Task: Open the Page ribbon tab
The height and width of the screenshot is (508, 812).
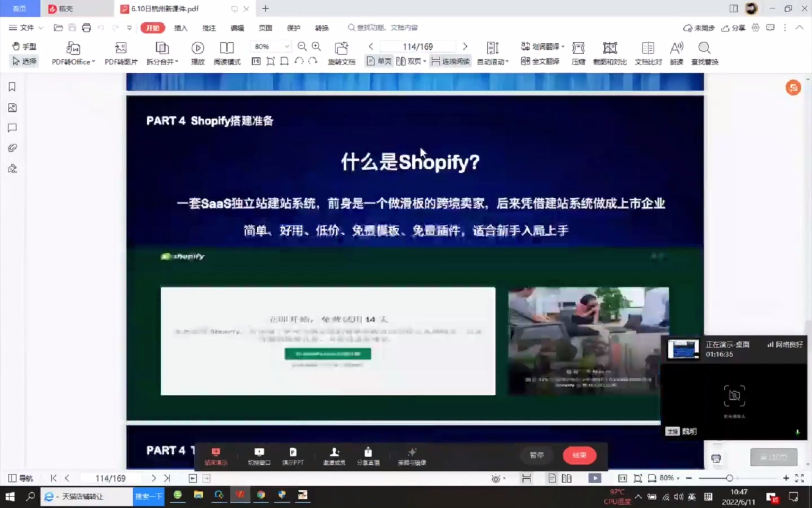Action: 265,28
